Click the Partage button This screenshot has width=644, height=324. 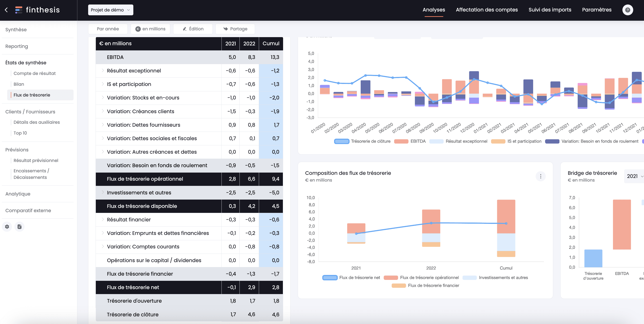(x=235, y=29)
